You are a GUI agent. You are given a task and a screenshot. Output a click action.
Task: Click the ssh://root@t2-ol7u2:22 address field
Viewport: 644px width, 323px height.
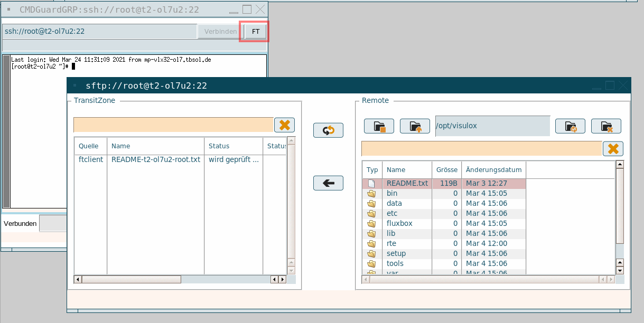[99, 32]
